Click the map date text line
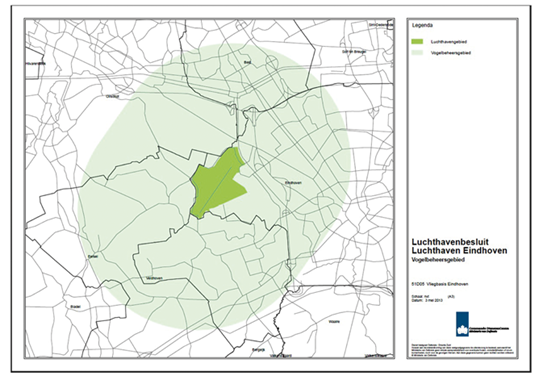The width and height of the screenshot is (543, 384). click(427, 301)
